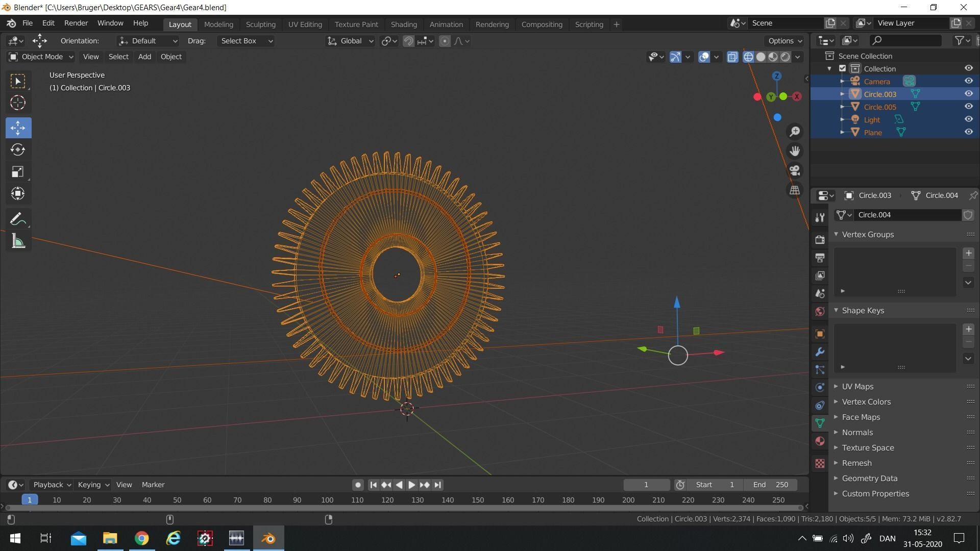
Task: Click the pan view hand icon
Action: click(795, 151)
